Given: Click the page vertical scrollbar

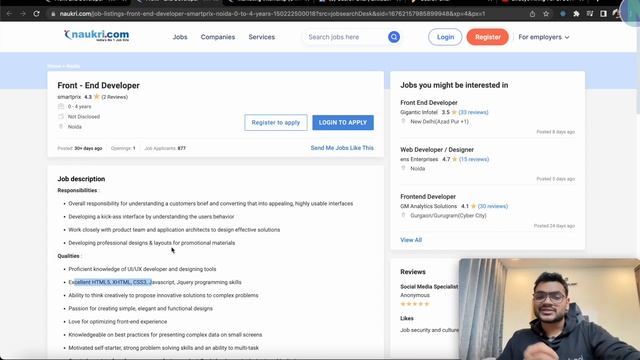Looking at the screenshot, I should tap(638, 67).
